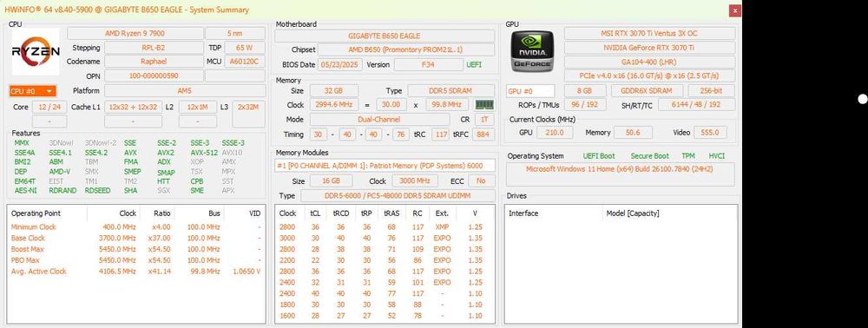Click the OPN value 100-000000590
The image size is (868, 328).
[x=154, y=75]
